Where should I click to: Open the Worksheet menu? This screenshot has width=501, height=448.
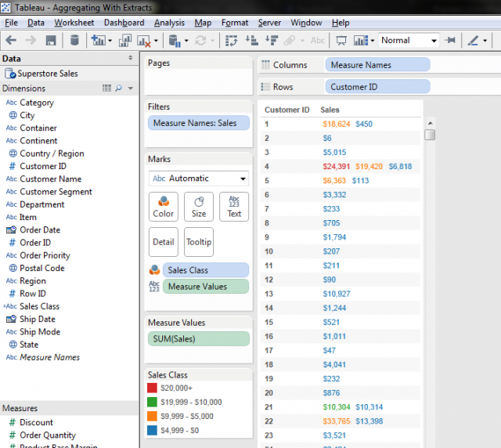point(74,23)
